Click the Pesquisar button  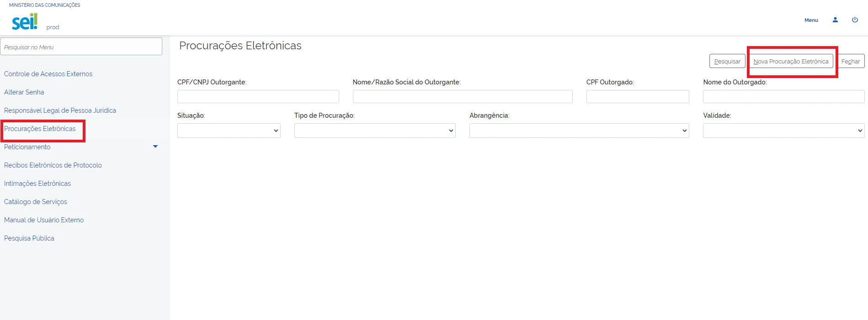point(727,61)
